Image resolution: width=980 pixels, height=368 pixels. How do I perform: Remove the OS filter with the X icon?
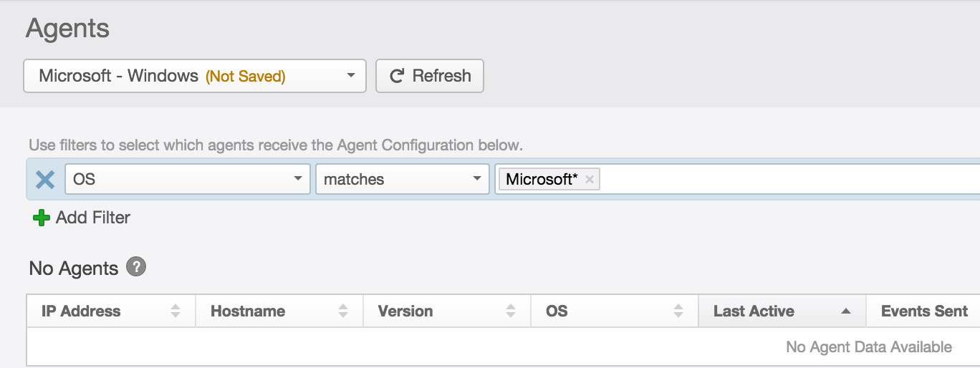pyautogui.click(x=45, y=180)
